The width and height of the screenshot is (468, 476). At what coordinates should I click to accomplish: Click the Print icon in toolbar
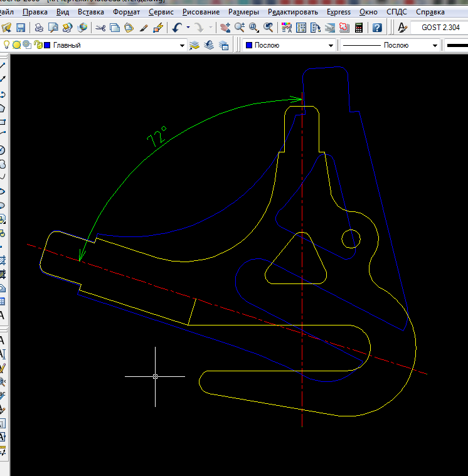(39, 28)
